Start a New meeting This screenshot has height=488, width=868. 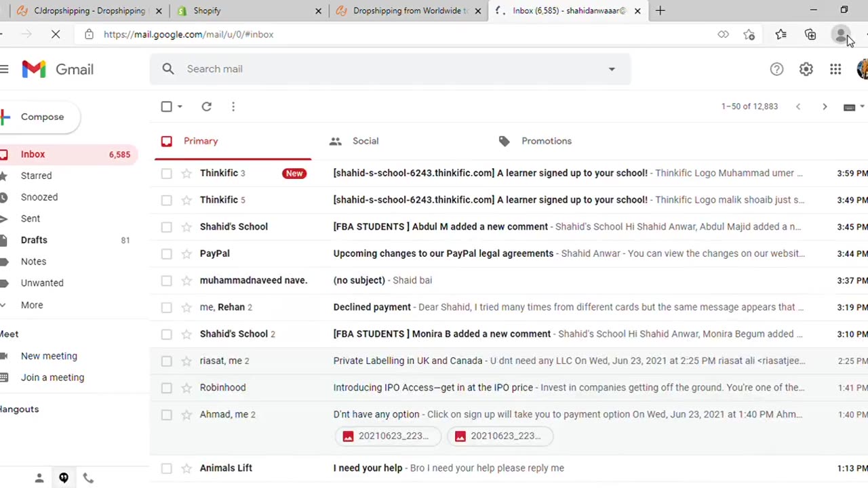coord(49,356)
